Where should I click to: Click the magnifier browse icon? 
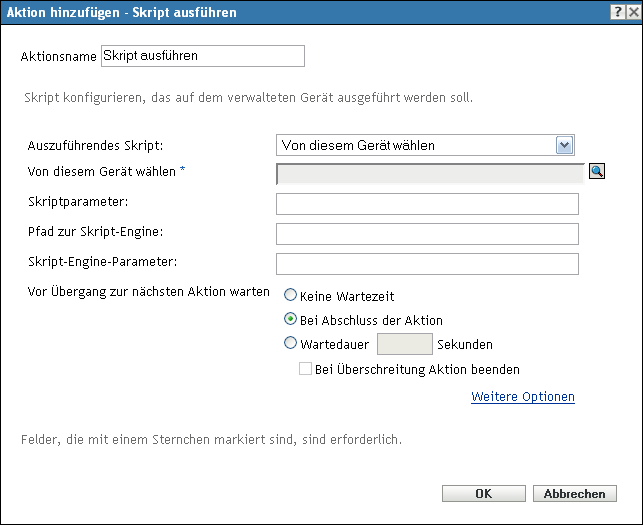597,172
